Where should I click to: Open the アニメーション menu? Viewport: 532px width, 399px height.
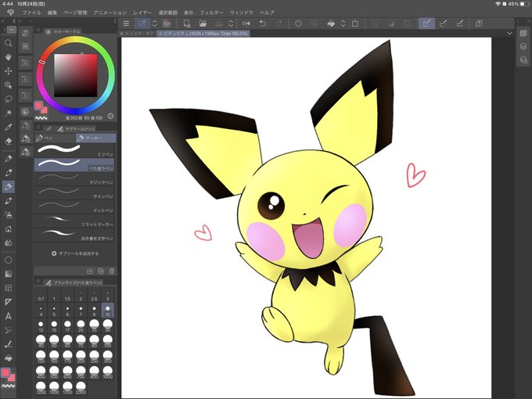pos(110,13)
